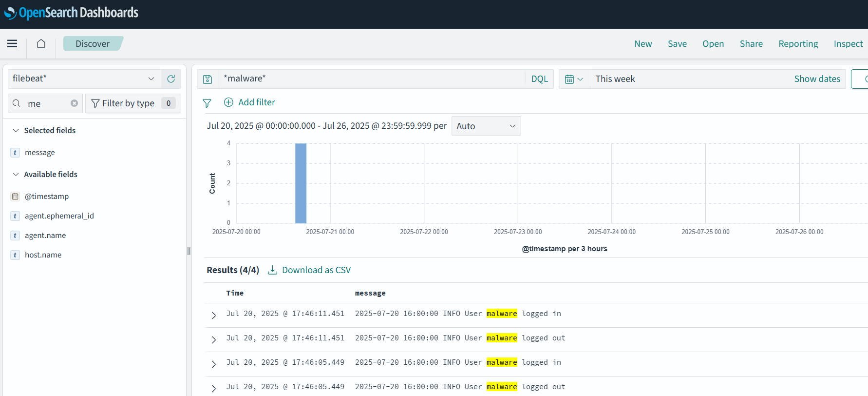Download results as CSV
The height and width of the screenshot is (396, 868).
point(309,270)
